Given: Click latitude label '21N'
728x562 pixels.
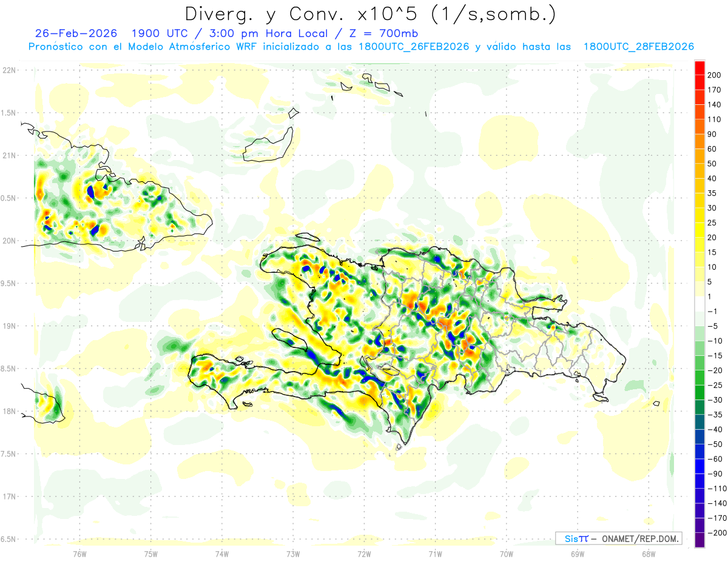Looking at the screenshot, I should point(8,155).
